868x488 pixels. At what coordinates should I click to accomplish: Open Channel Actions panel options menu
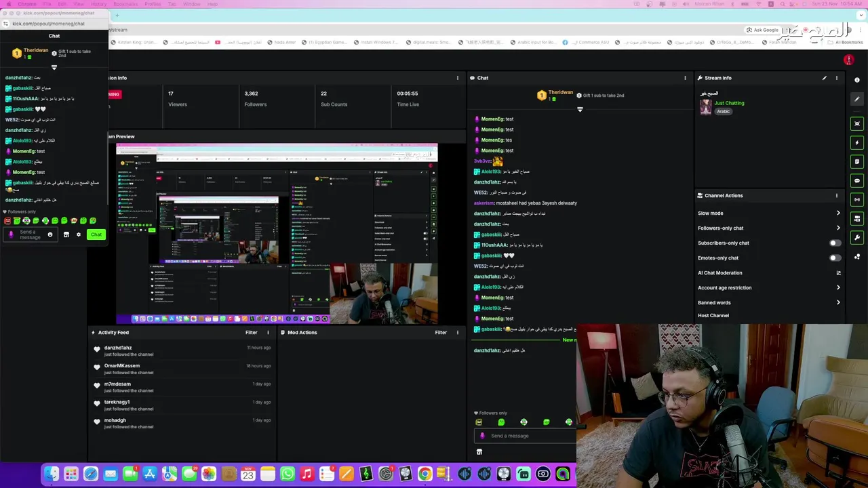[x=836, y=195]
